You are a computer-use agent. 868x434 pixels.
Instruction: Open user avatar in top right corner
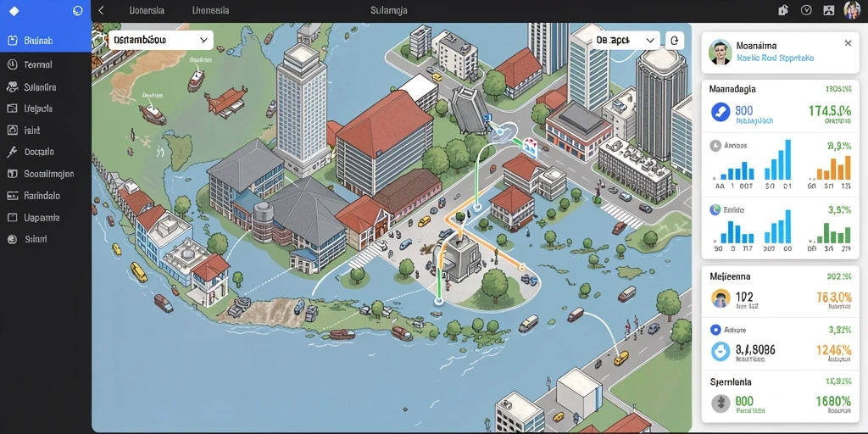click(852, 10)
